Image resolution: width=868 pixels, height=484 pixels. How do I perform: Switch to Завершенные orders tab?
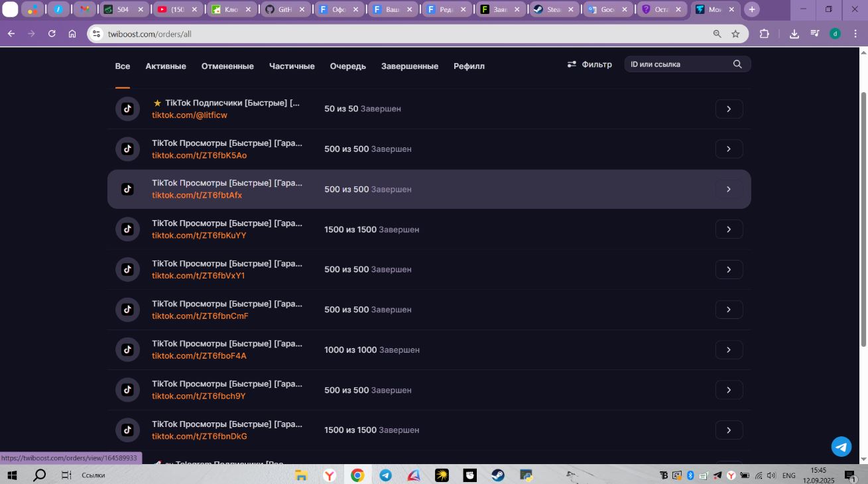[x=410, y=66]
